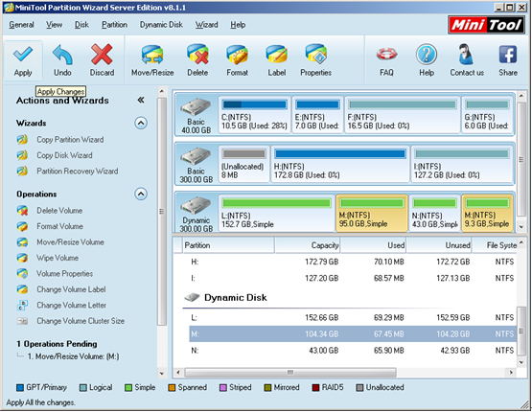This screenshot has width=532, height=412.
Task: Open the Wizard menu
Action: (206, 25)
